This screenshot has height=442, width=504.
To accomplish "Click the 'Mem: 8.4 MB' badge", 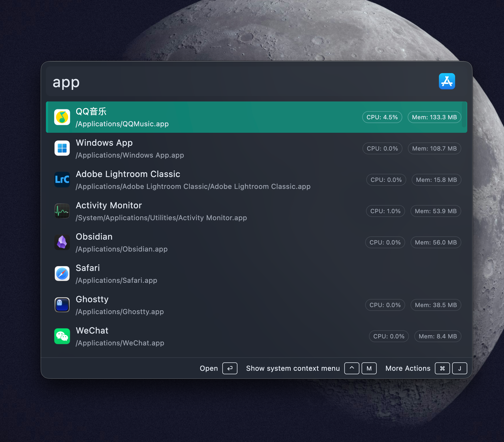I will 438,336.
